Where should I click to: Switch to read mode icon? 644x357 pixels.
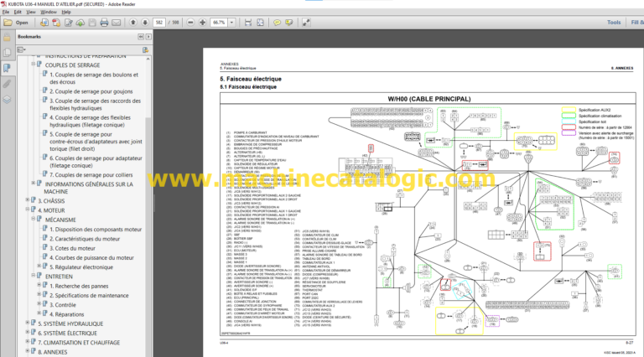click(x=306, y=23)
